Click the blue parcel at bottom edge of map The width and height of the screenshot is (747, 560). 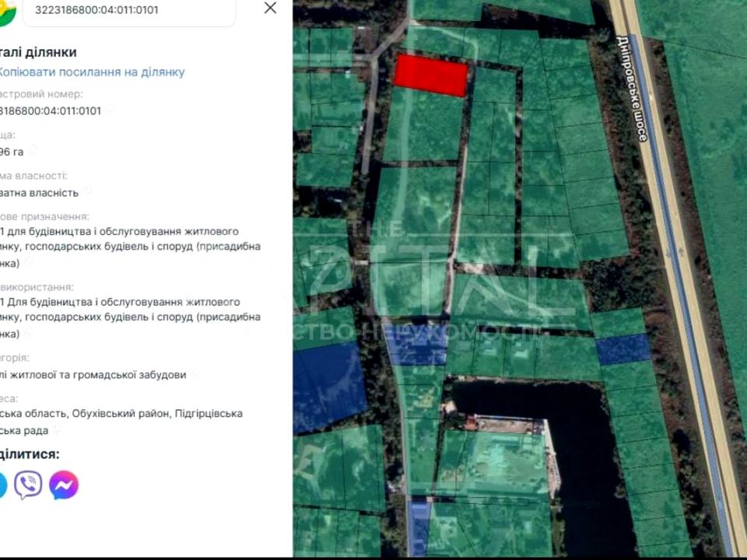click(x=419, y=527)
